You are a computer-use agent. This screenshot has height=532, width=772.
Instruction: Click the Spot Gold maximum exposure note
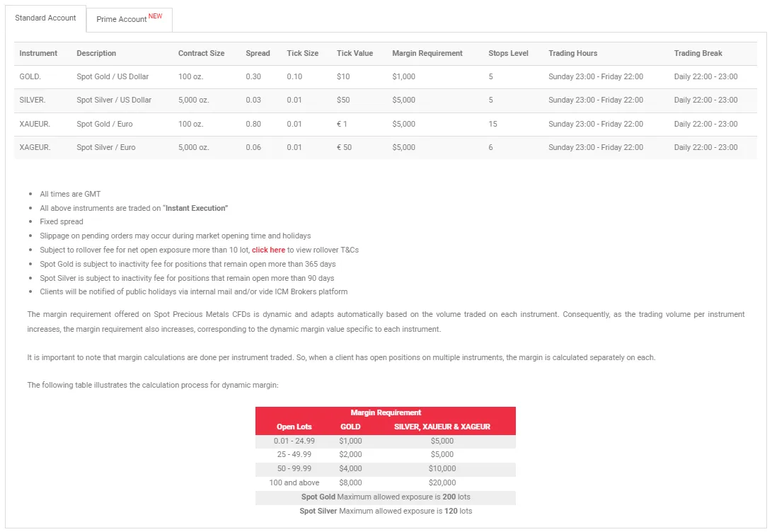pos(386,497)
